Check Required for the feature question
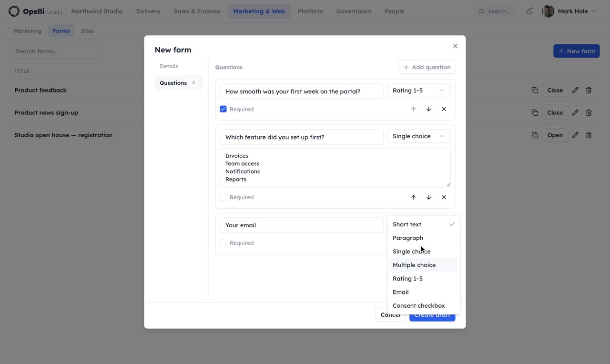Viewport: 610px width, 364px height. tap(223, 197)
